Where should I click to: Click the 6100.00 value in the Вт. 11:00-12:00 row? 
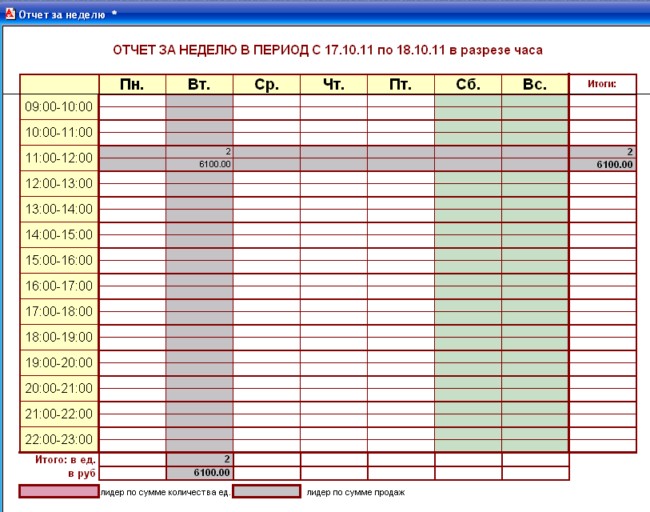[x=215, y=164]
